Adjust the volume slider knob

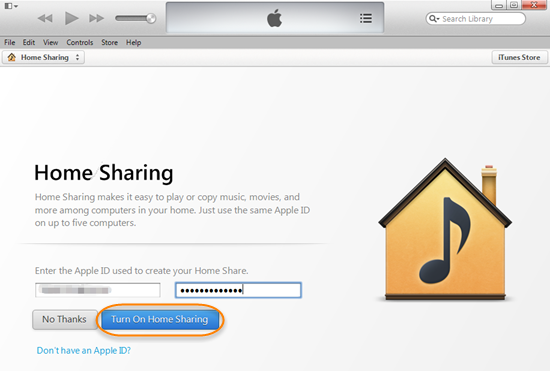point(151,18)
